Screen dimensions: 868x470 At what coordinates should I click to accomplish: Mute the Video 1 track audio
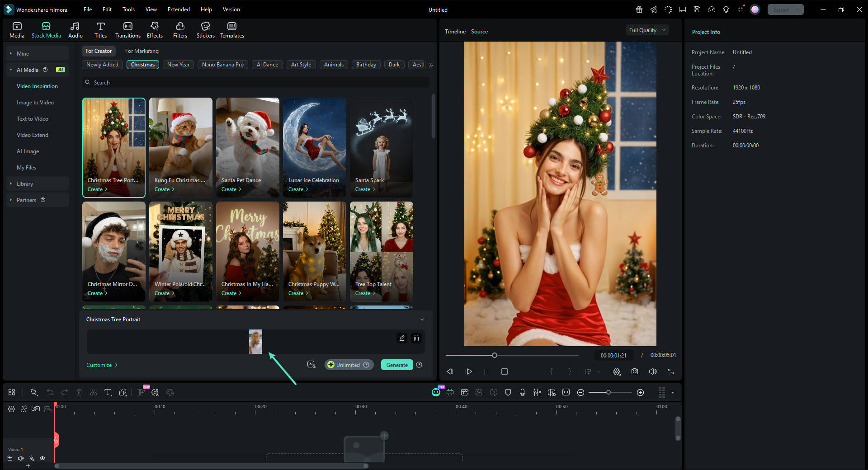pos(20,458)
